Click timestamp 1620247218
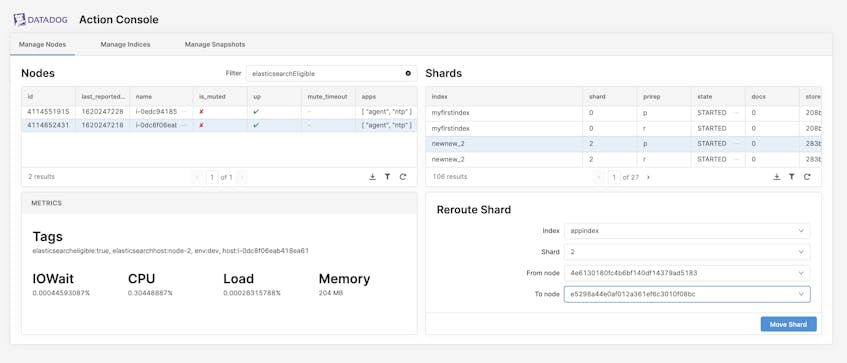 point(102,125)
